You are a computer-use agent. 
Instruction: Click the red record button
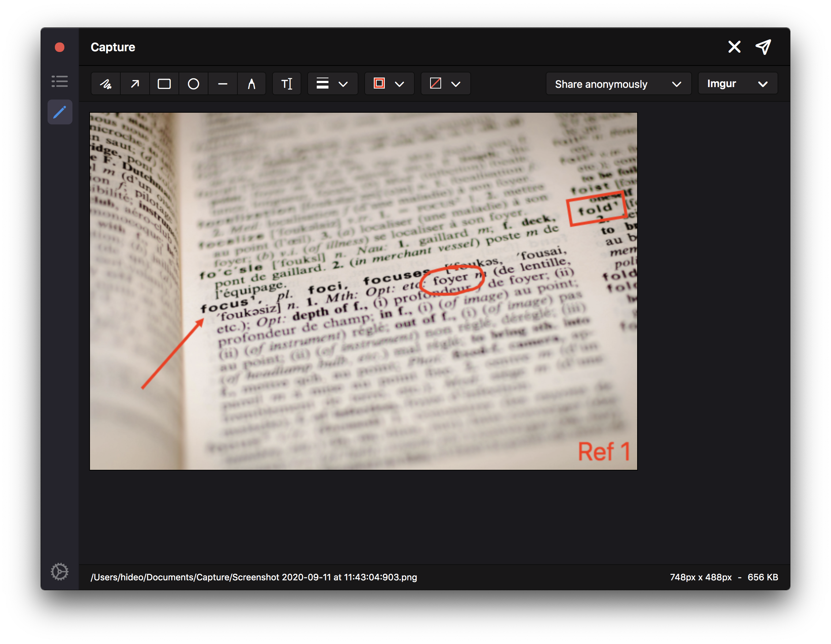60,47
